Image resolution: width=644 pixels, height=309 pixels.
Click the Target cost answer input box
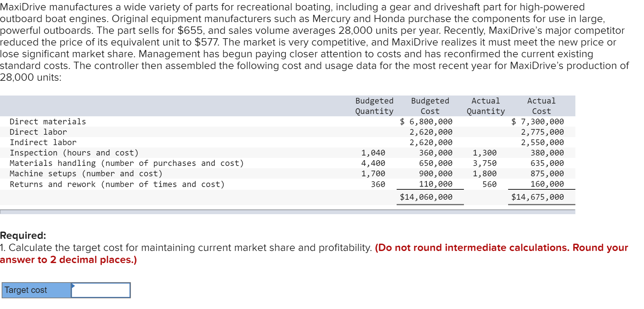pyautogui.click(x=101, y=290)
